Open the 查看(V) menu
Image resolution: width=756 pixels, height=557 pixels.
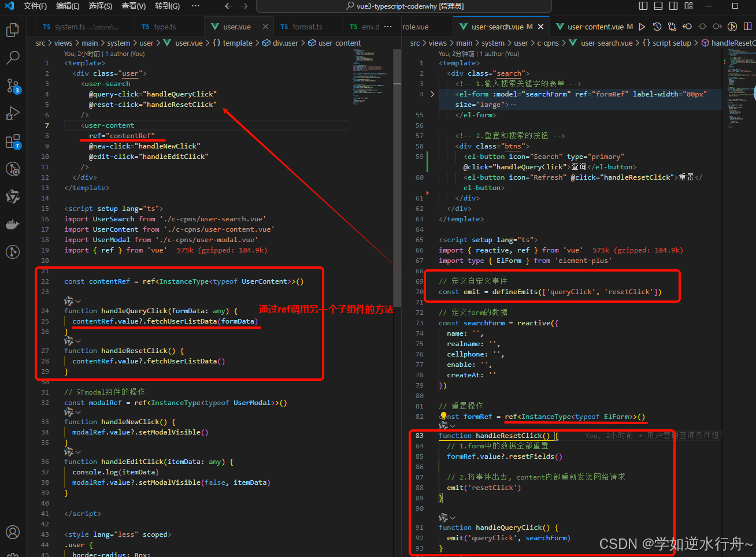coord(134,6)
